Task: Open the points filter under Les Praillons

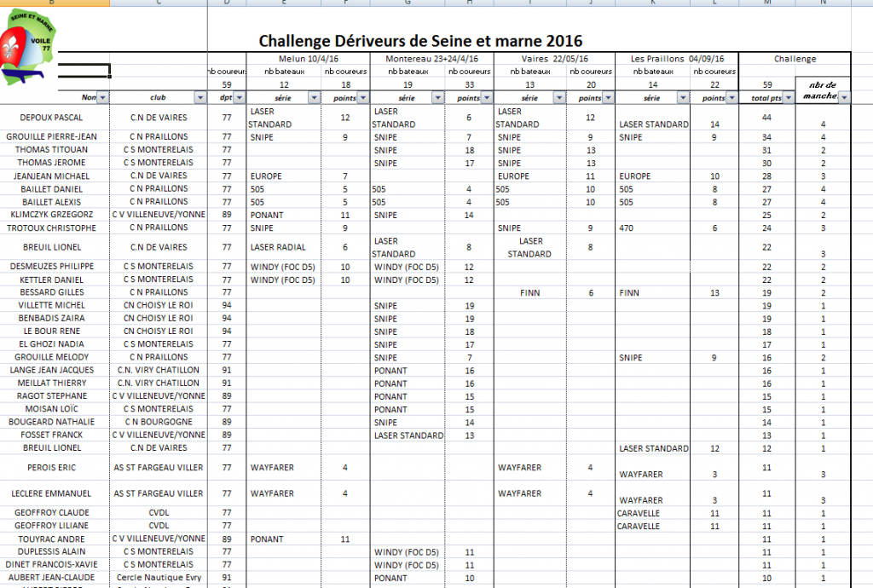Action: tap(732, 97)
